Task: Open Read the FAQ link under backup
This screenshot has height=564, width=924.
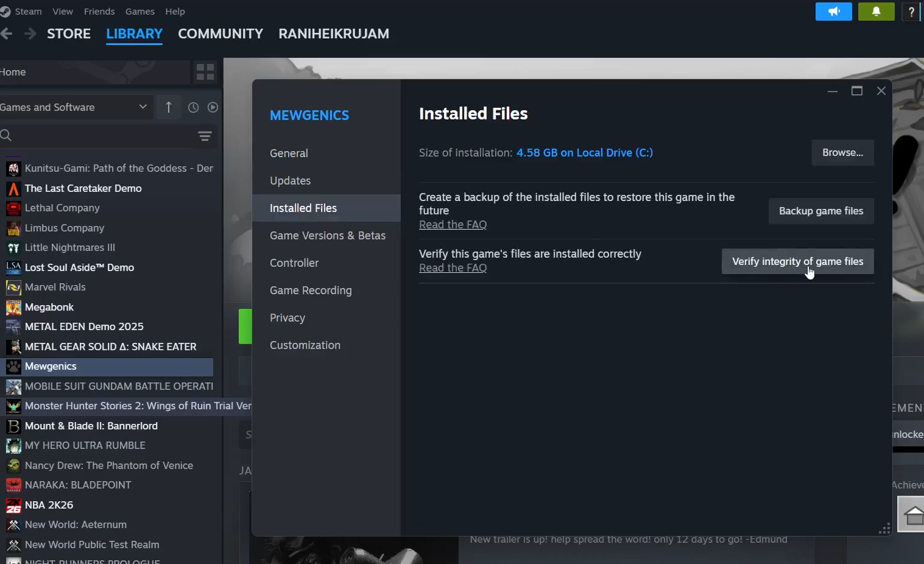Action: 453,225
